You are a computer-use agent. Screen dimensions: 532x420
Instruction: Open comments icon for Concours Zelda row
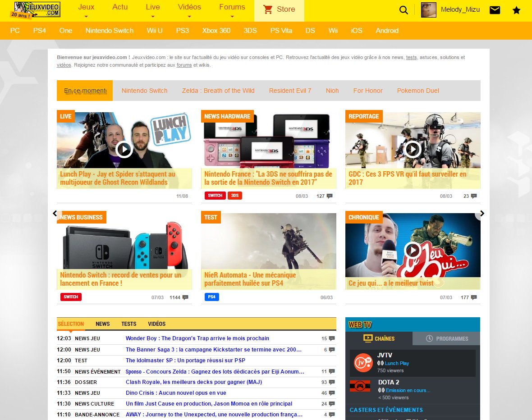tap(332, 371)
